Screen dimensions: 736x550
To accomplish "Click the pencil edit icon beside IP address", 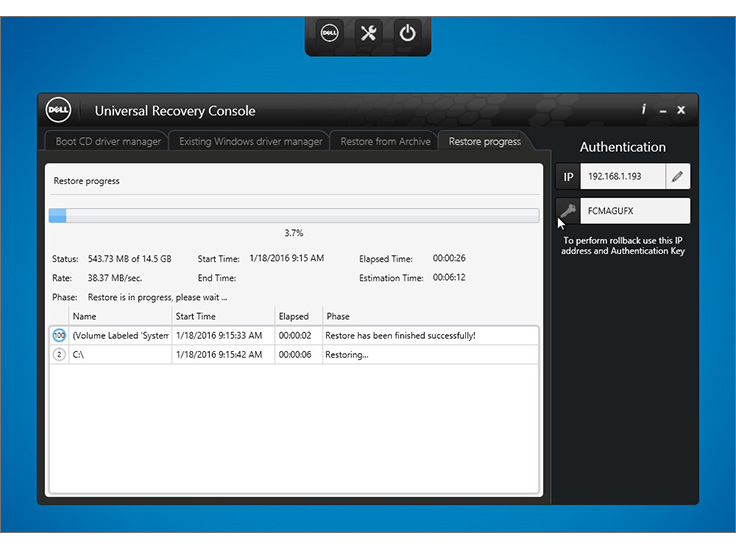I will point(677,176).
